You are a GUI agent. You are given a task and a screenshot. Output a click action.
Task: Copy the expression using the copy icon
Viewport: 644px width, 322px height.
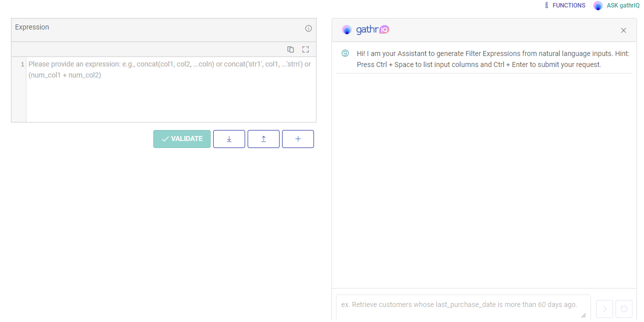(x=291, y=49)
